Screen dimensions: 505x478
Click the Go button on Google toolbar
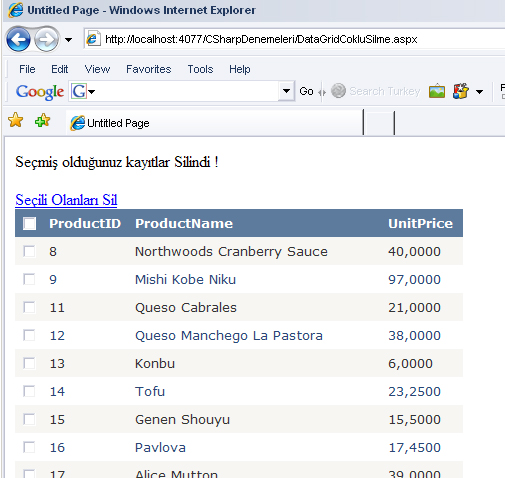tap(306, 91)
